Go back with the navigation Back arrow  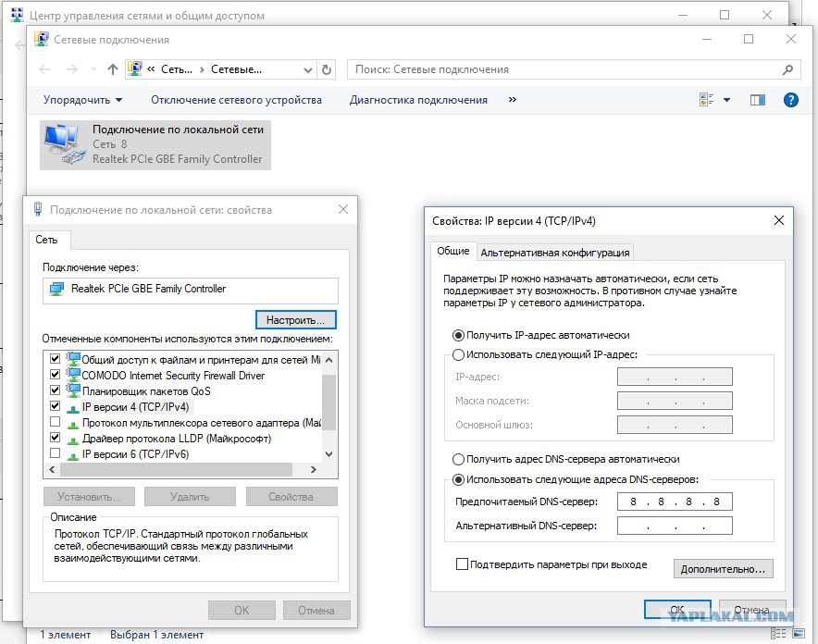pos(44,69)
